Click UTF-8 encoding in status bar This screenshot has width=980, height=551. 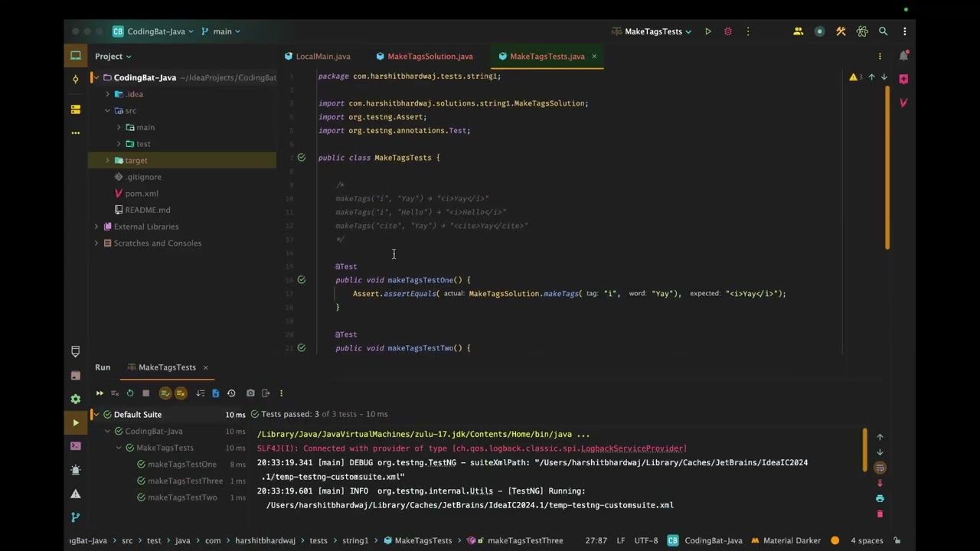point(646,540)
